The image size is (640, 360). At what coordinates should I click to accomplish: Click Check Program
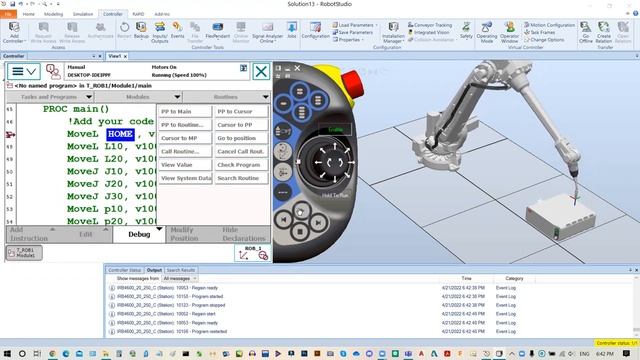(x=242, y=165)
